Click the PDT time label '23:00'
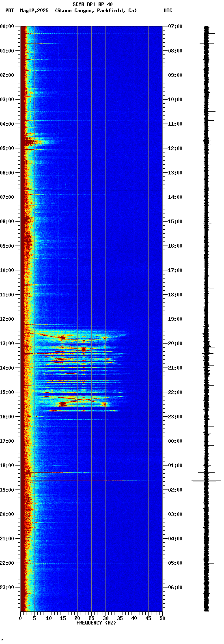Image resolution: width=224 pixels, height=644 pixels. [7, 587]
